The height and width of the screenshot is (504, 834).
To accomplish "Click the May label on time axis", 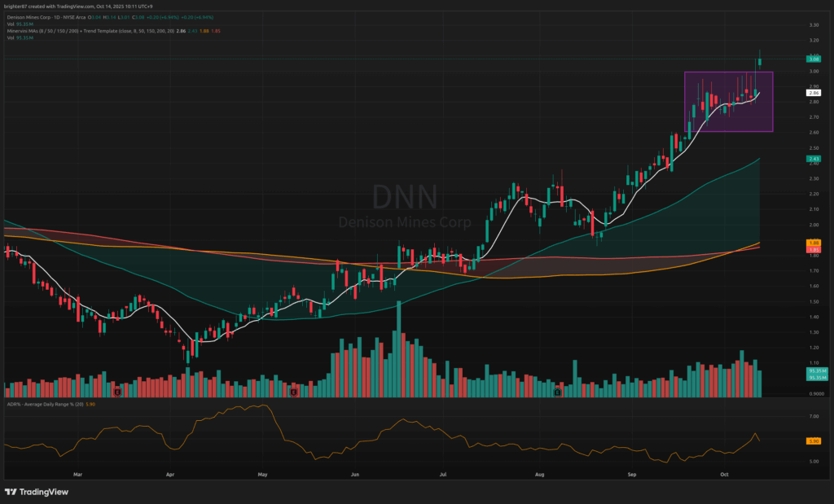I will [262, 471].
